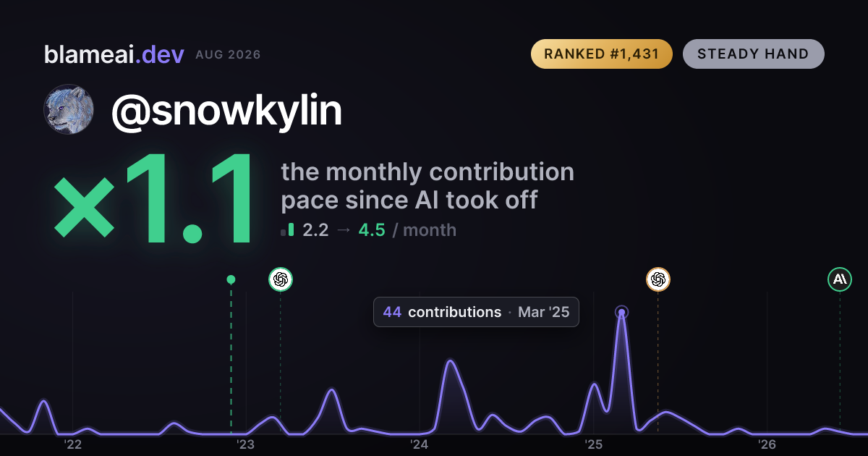Image resolution: width=868 pixels, height=456 pixels.
Task: Click the snowkylin avatar image
Action: coord(69,109)
